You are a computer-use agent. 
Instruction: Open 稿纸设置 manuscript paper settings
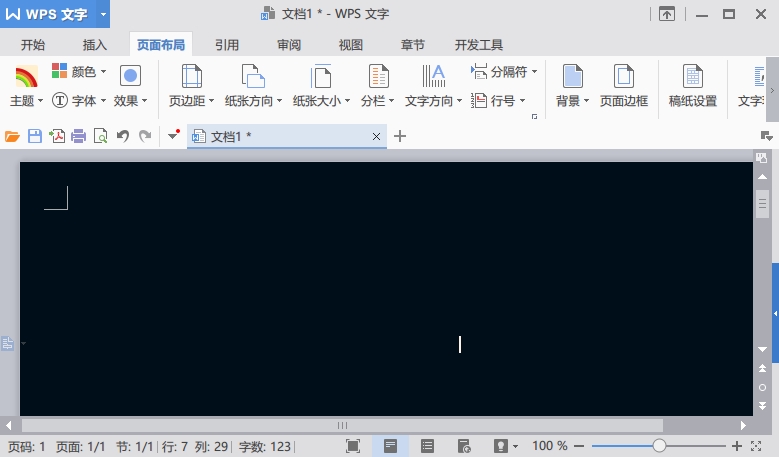pos(693,85)
